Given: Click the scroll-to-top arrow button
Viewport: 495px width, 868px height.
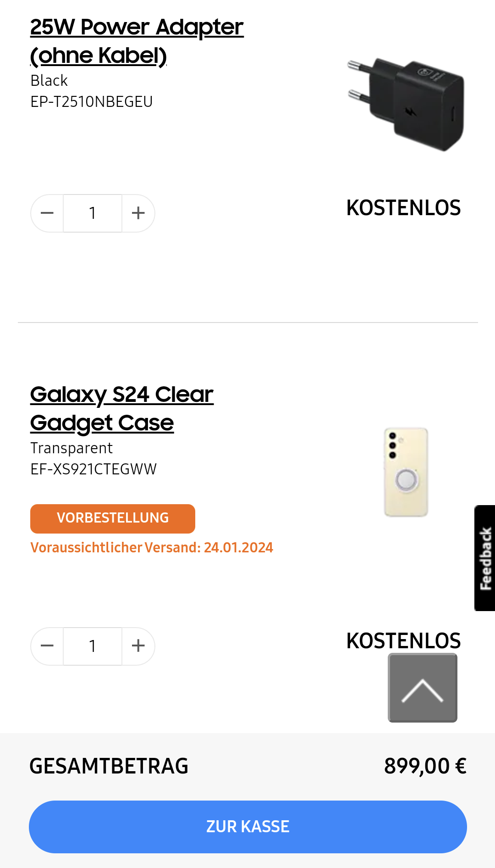Looking at the screenshot, I should (x=423, y=688).
